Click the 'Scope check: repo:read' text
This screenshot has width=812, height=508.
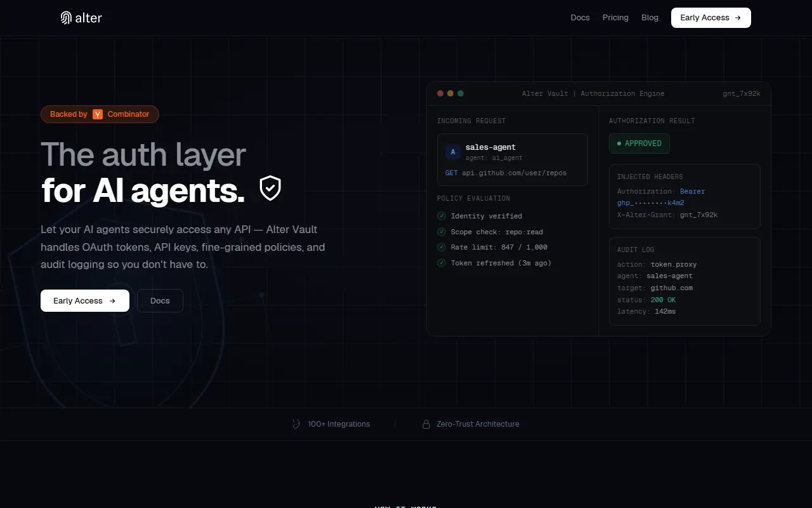pos(497,232)
